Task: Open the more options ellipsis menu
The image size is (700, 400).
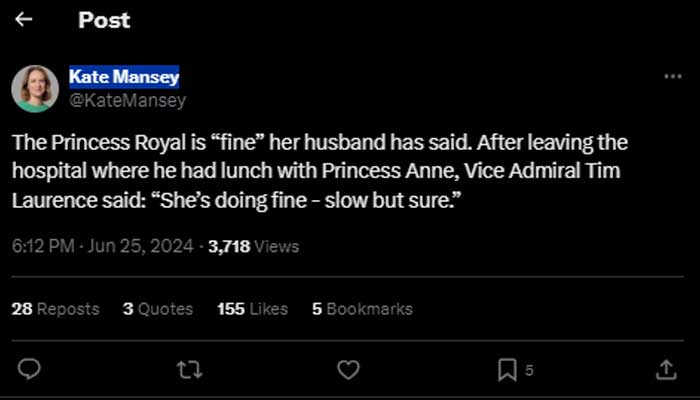Action: point(673,77)
